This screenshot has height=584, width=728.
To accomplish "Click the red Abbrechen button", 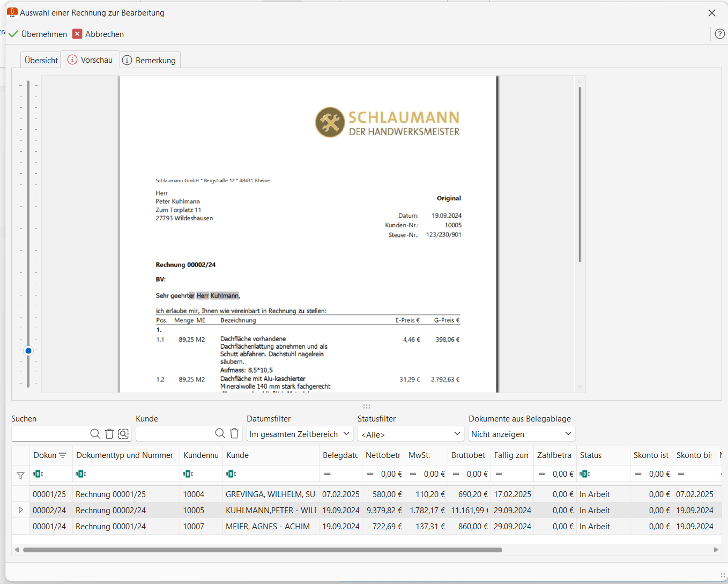I will (x=98, y=34).
